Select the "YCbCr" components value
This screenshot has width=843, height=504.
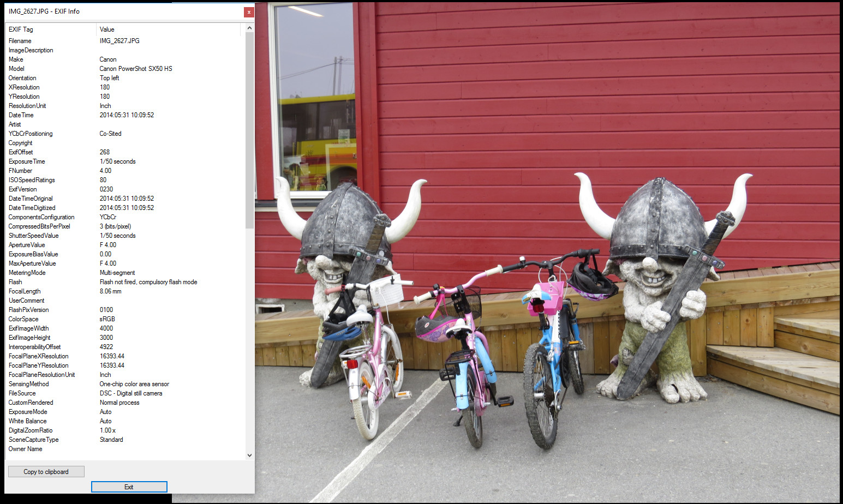tap(108, 217)
